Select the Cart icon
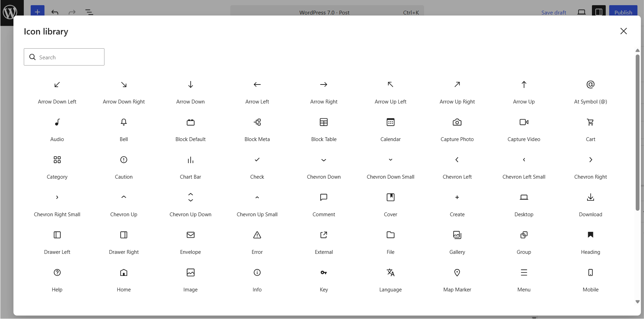This screenshot has width=644, height=319. (x=591, y=122)
